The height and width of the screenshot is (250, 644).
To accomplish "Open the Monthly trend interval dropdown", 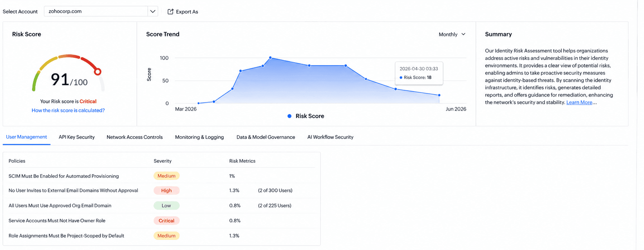I will click(452, 34).
